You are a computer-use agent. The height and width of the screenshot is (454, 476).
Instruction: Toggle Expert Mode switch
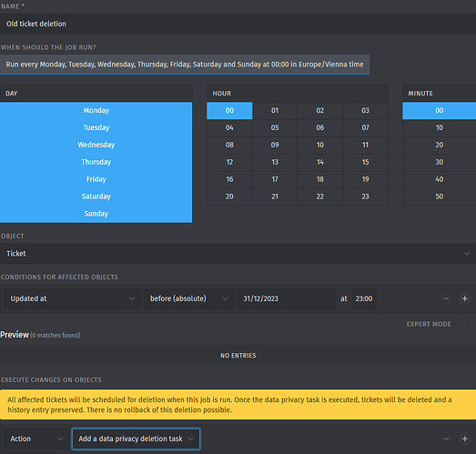coord(465,324)
